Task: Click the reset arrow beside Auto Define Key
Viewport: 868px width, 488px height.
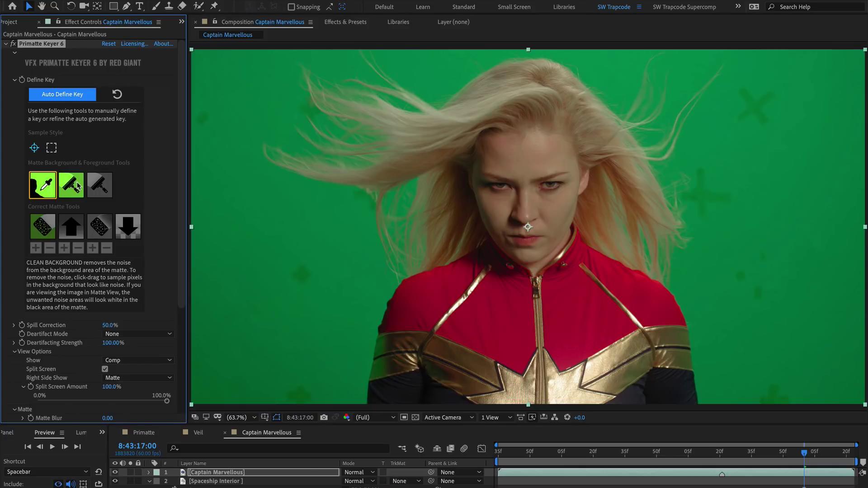Action: (117, 94)
